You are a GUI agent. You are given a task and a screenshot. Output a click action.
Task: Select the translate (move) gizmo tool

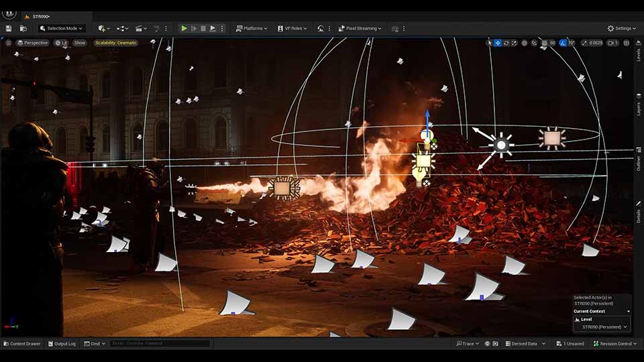[x=498, y=43]
